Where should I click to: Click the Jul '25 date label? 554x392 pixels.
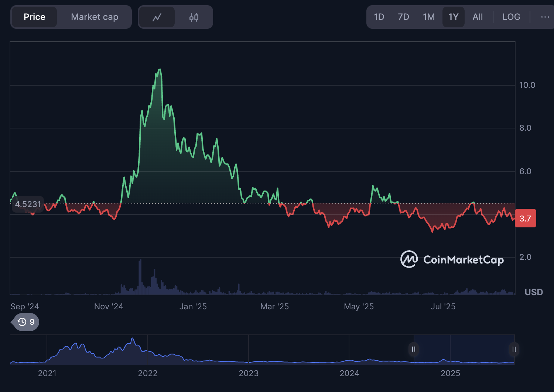(443, 307)
